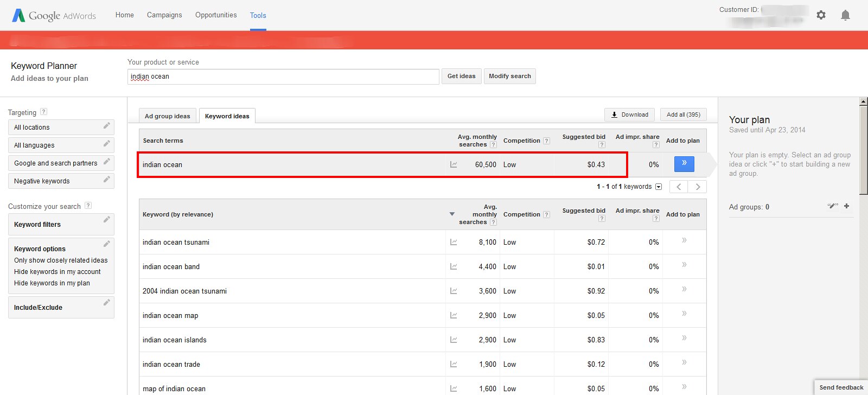
Task: Edit All locations targeting pencil
Action: 106,126
